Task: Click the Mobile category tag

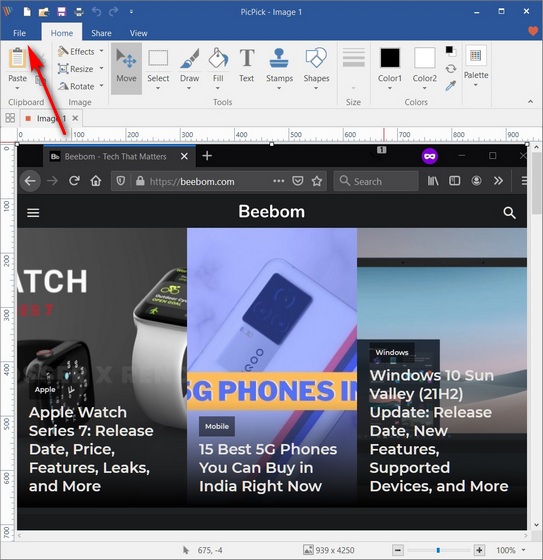Action: [217, 426]
